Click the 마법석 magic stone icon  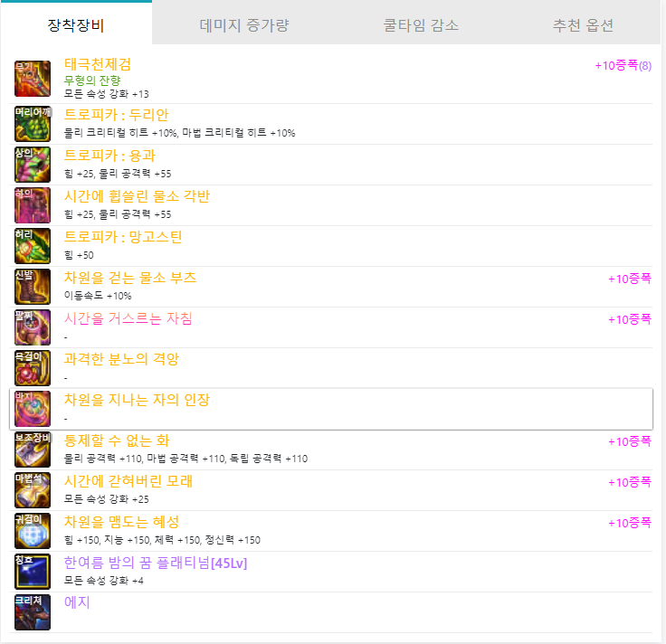point(33,490)
